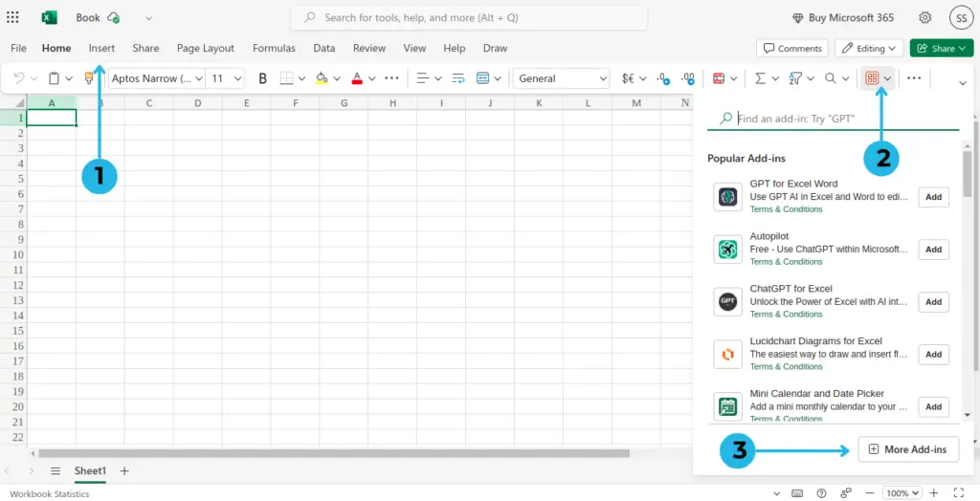Add a new sheet with plus icon
The height and width of the screenshot is (501, 980).
tap(124, 471)
